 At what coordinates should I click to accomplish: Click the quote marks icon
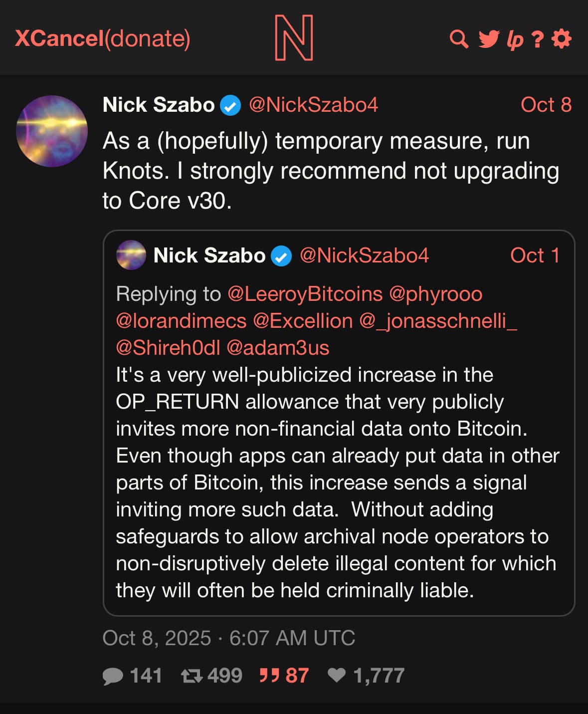click(x=269, y=676)
